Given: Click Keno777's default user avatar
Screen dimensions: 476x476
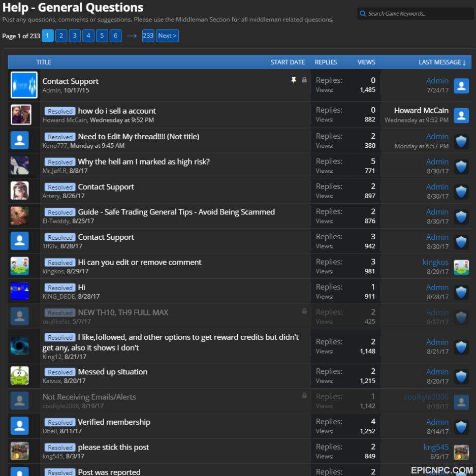Looking at the screenshot, I should pyautogui.click(x=20, y=140).
